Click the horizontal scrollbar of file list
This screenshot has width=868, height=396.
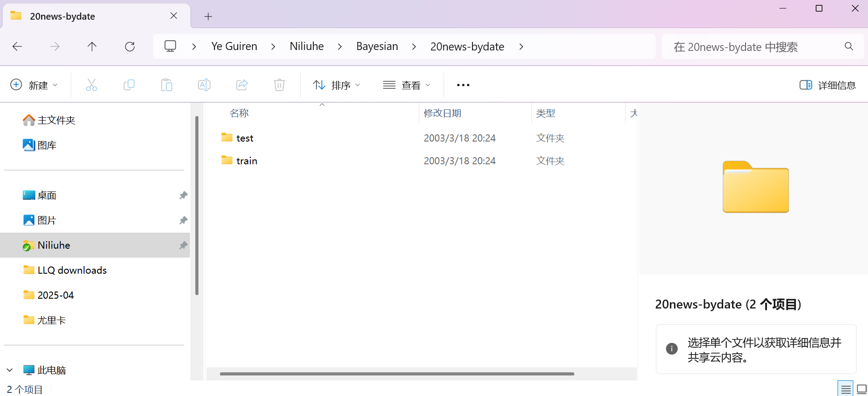397,374
